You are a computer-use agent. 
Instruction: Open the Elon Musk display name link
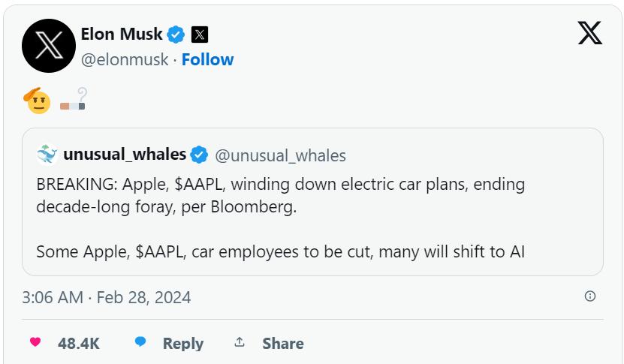tap(122, 35)
